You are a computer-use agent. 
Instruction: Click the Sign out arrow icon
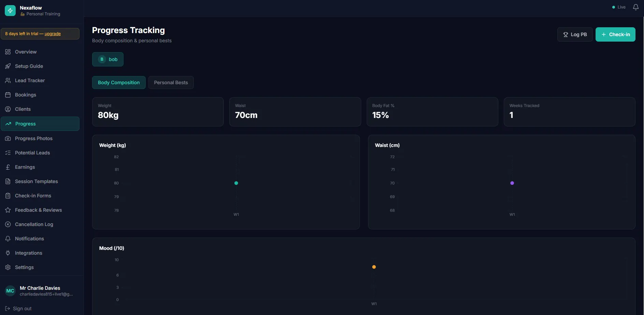(x=8, y=309)
